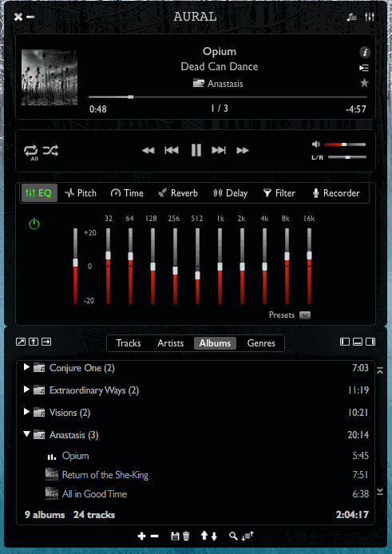Adjust the L/R balance slider
392x554 pixels.
[347, 157]
